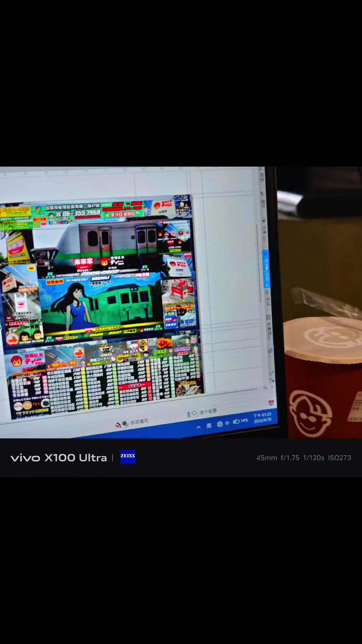Viewport: 362px width, 644px height.
Task: Click the red and blue icon above the clock
Action: [x=271, y=402]
